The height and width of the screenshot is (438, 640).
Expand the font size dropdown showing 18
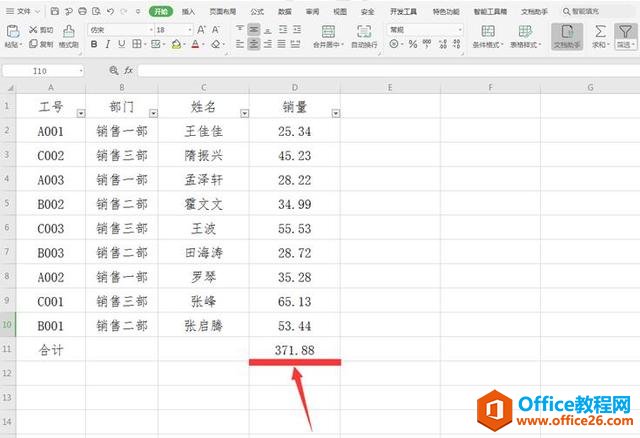[x=187, y=30]
